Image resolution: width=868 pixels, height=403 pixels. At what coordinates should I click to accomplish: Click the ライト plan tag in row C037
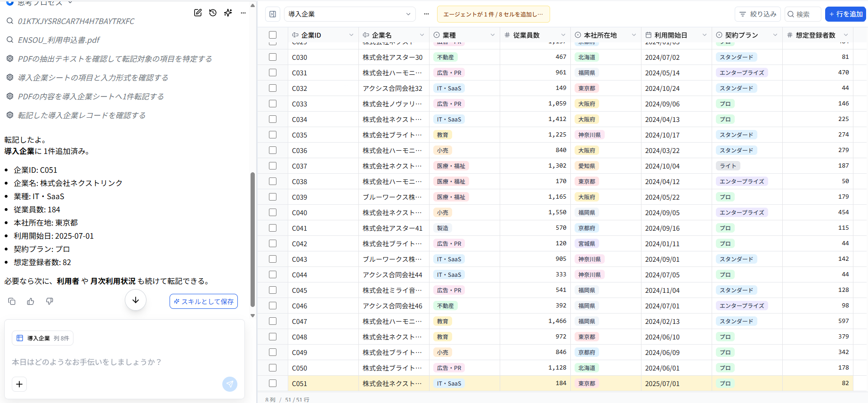[x=728, y=166]
